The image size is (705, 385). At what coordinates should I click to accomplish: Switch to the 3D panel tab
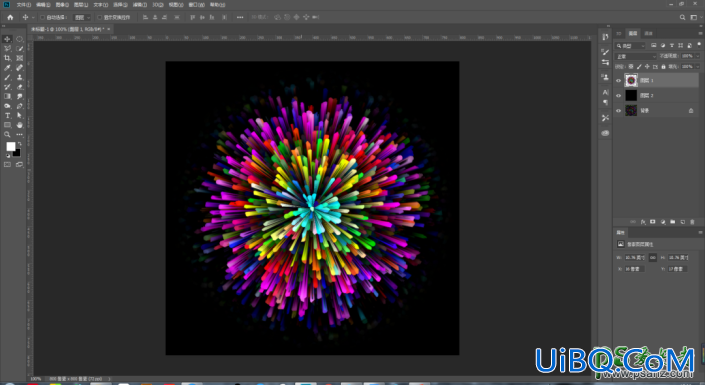(x=619, y=33)
